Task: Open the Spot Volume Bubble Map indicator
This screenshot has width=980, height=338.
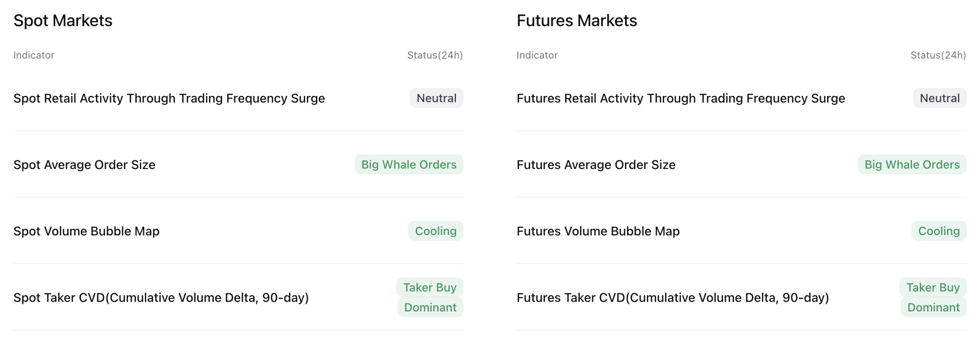Action: tap(86, 231)
